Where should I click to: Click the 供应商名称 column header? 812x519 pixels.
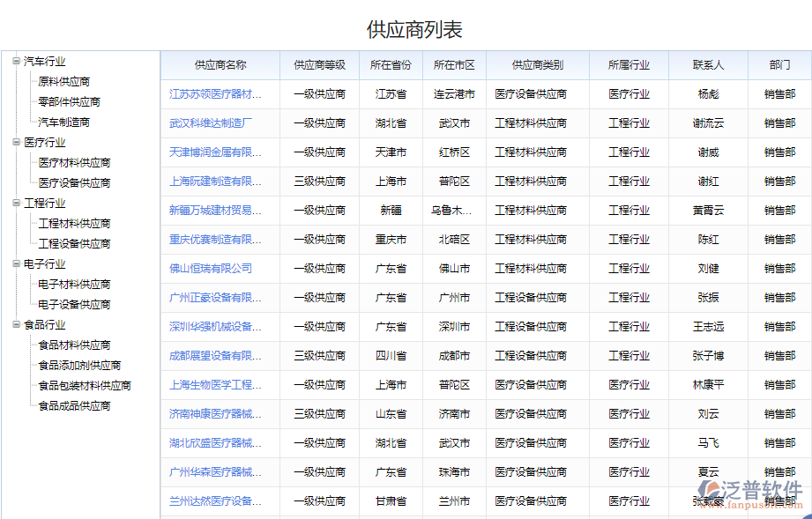point(220,64)
